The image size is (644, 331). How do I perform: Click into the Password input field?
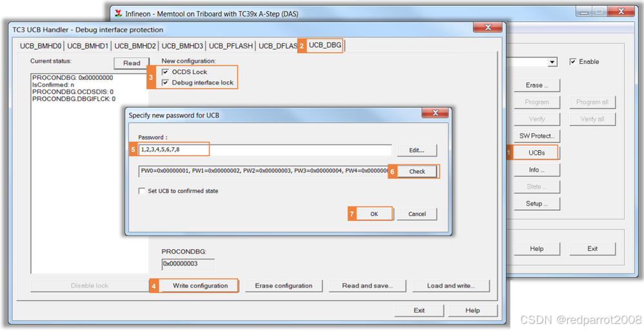coord(265,150)
